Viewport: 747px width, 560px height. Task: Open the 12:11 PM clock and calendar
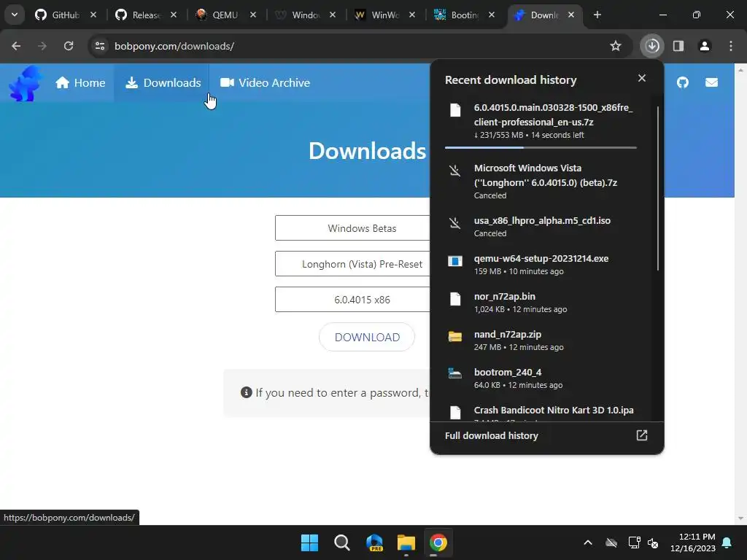point(693,542)
